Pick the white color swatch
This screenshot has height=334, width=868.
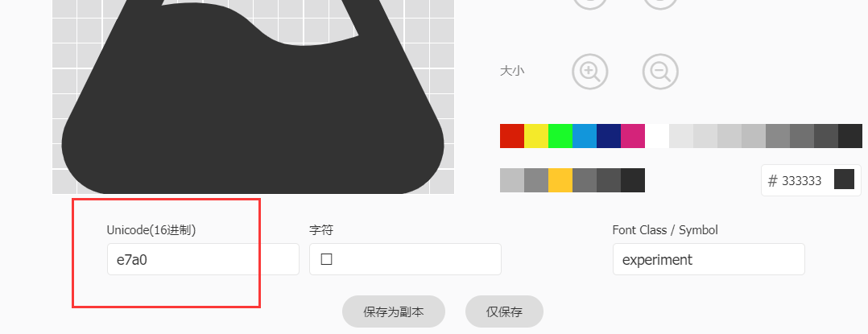point(657,136)
